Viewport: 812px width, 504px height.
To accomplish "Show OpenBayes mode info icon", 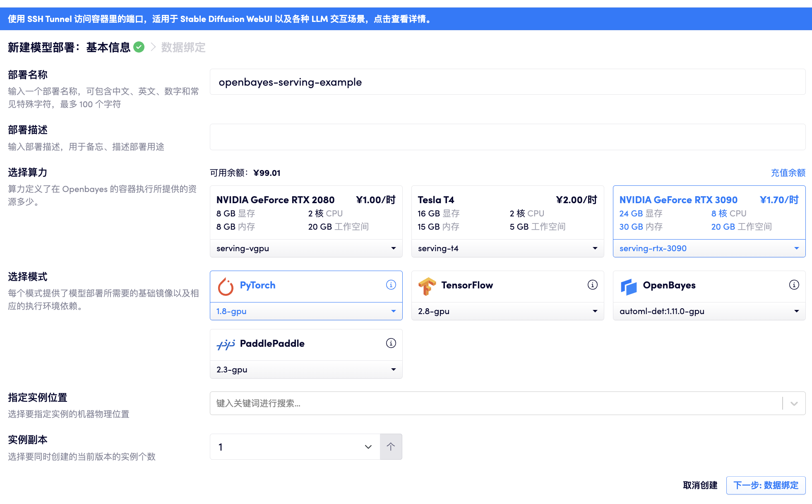I will tap(794, 285).
